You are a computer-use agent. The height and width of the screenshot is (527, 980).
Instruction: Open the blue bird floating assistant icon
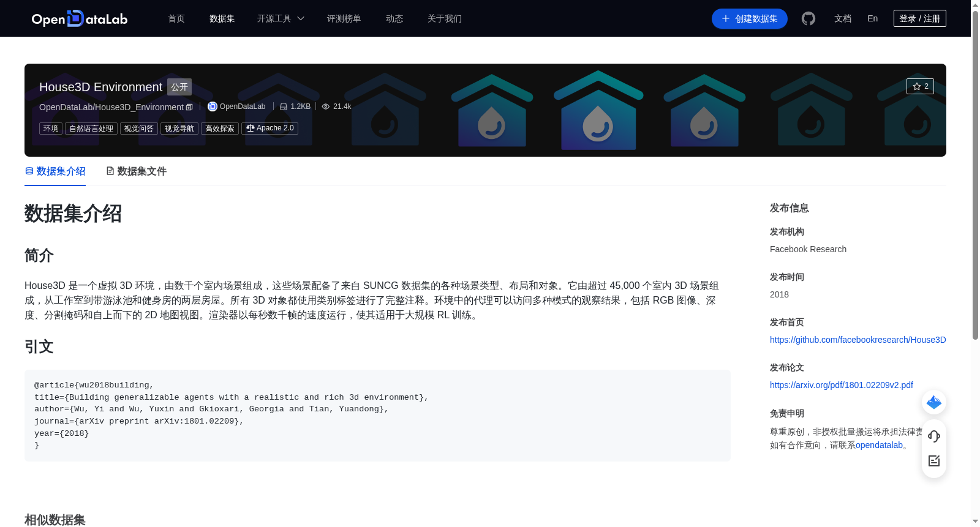point(934,402)
